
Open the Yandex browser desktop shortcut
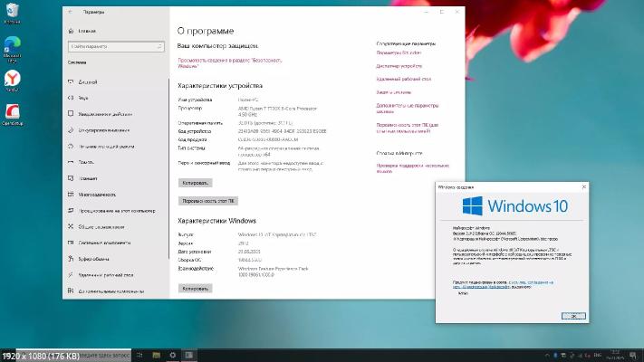point(12,81)
